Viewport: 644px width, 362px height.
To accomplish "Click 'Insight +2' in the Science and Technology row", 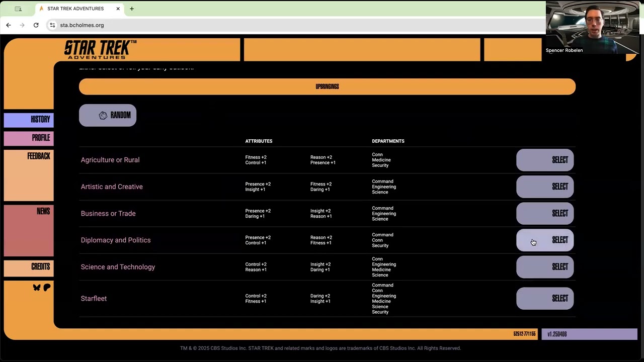I will pyautogui.click(x=320, y=264).
